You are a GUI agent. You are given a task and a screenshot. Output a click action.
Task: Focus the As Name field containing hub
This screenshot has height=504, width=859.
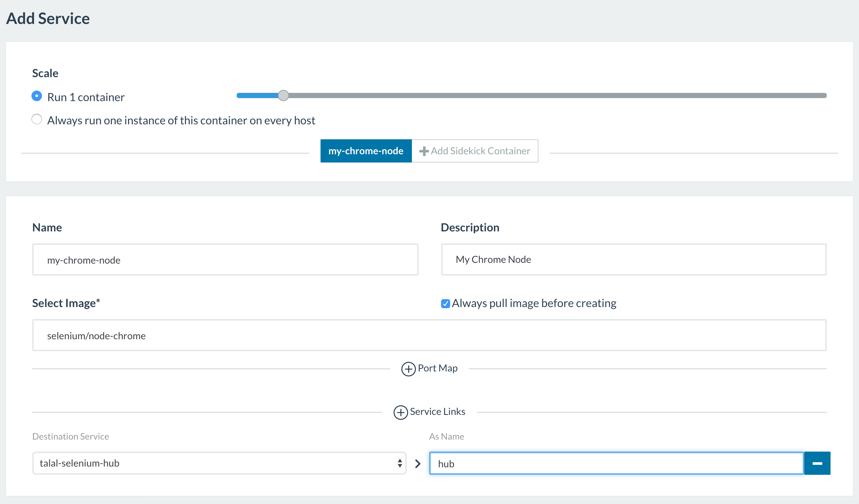[616, 464]
